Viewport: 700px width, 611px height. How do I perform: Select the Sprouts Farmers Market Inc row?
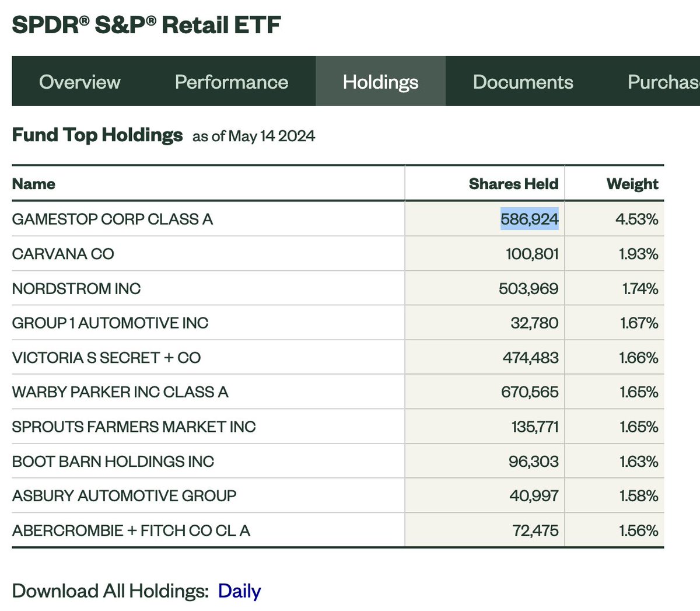coord(134,427)
